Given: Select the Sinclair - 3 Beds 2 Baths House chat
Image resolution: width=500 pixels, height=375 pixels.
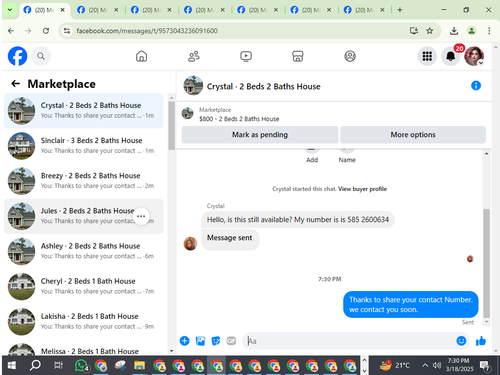Looking at the screenshot, I should (84, 146).
